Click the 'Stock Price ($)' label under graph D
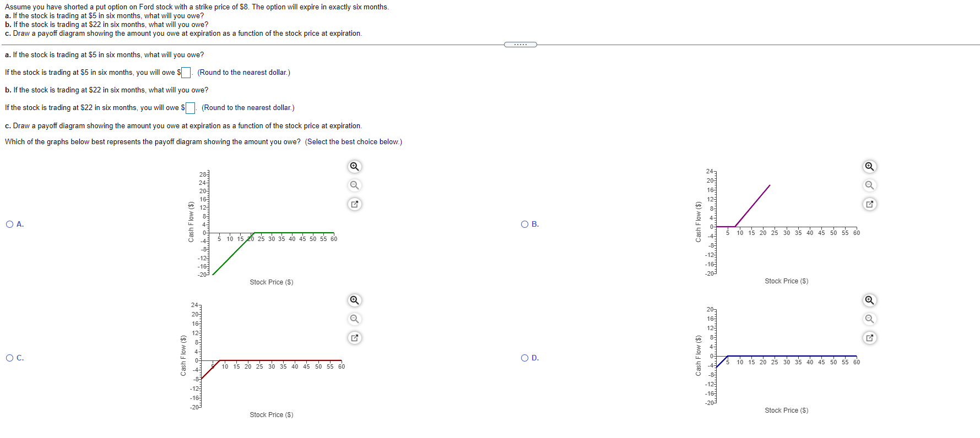This screenshot has width=980, height=438. tap(787, 410)
